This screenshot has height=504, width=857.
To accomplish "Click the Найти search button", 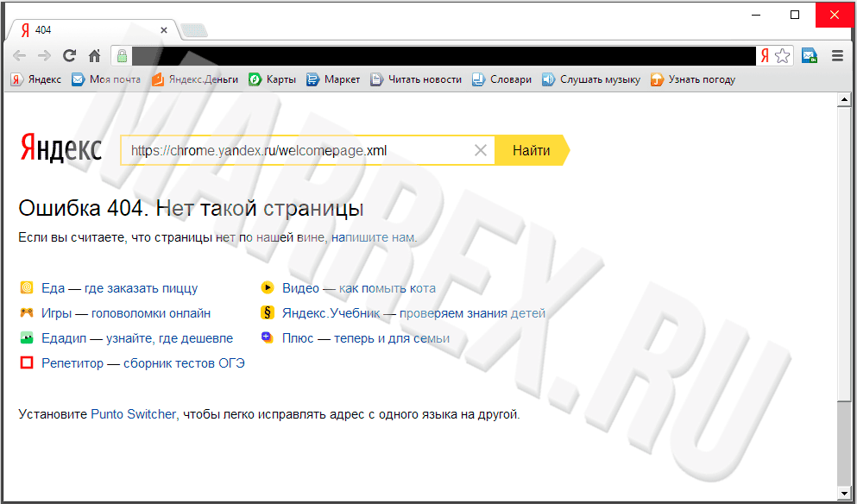I will (x=532, y=150).
